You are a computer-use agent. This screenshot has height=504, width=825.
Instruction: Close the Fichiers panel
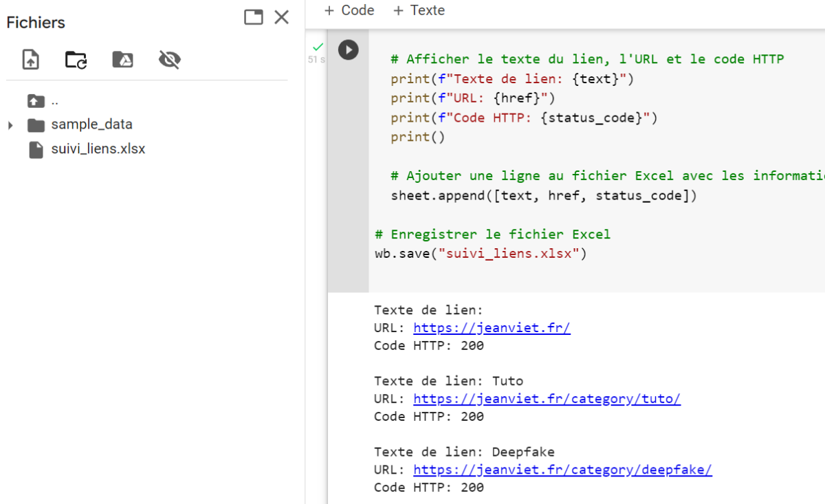tap(281, 17)
